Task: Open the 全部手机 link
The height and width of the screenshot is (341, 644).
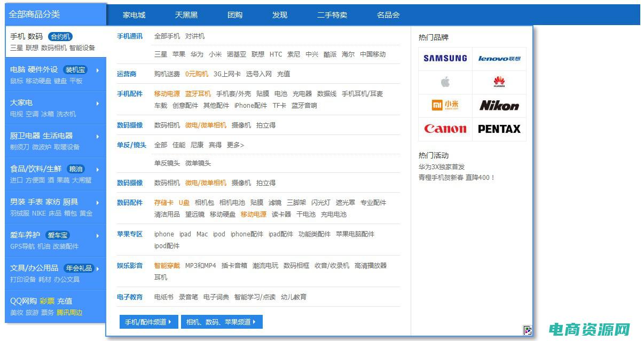Action: tap(167, 36)
